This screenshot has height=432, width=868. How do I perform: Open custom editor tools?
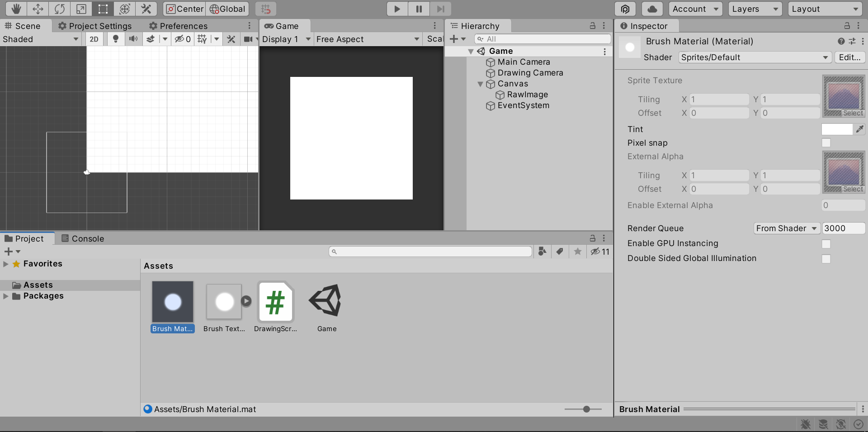tap(146, 9)
